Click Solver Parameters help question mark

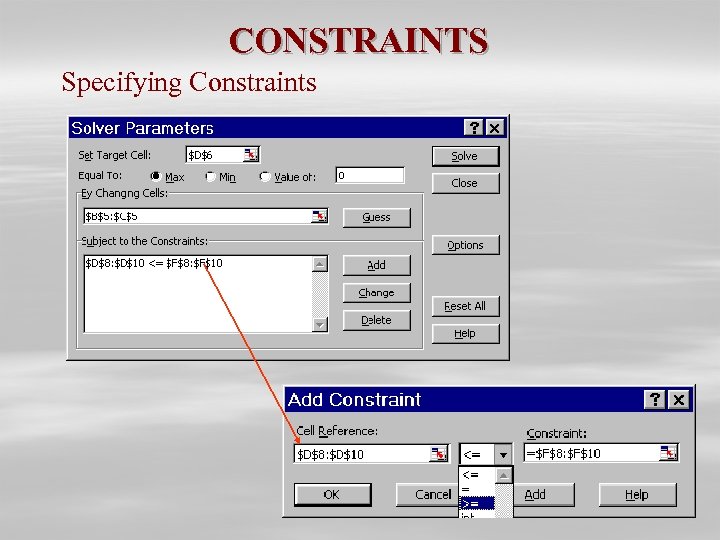pos(474,128)
